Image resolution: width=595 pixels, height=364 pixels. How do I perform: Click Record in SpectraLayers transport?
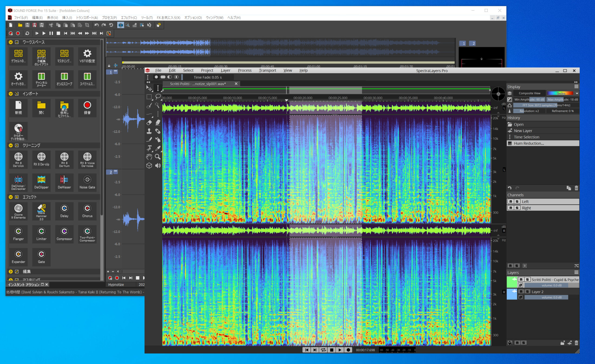[348, 350]
